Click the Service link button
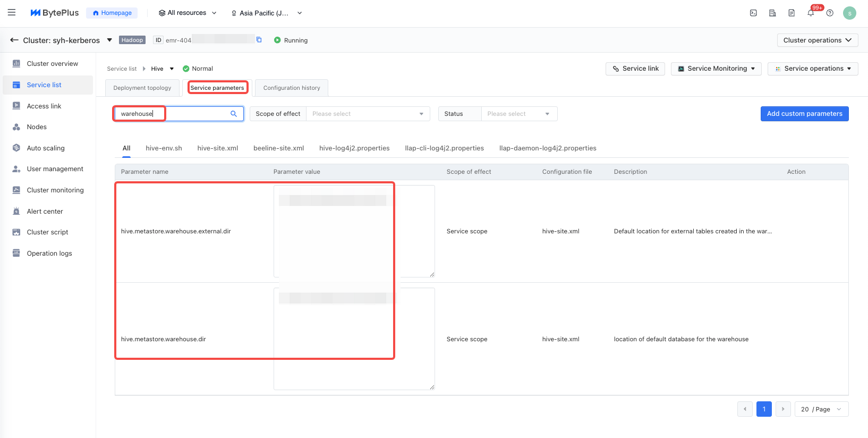868x438 pixels. (635, 69)
